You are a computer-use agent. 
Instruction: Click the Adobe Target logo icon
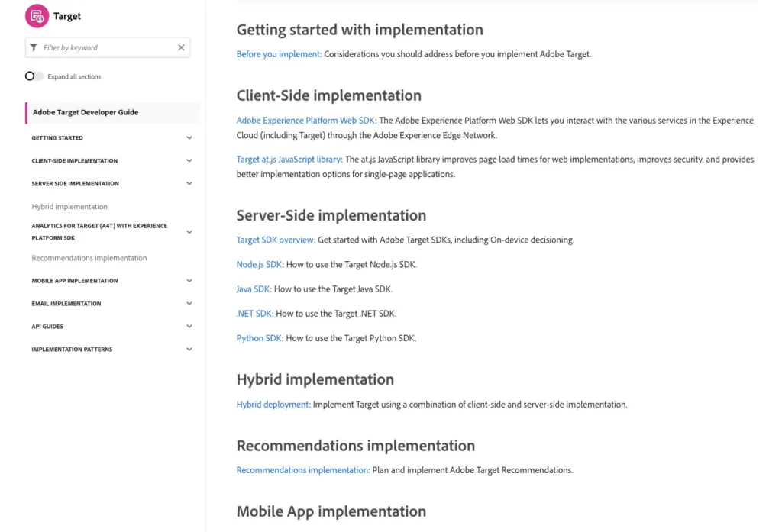tap(37, 15)
